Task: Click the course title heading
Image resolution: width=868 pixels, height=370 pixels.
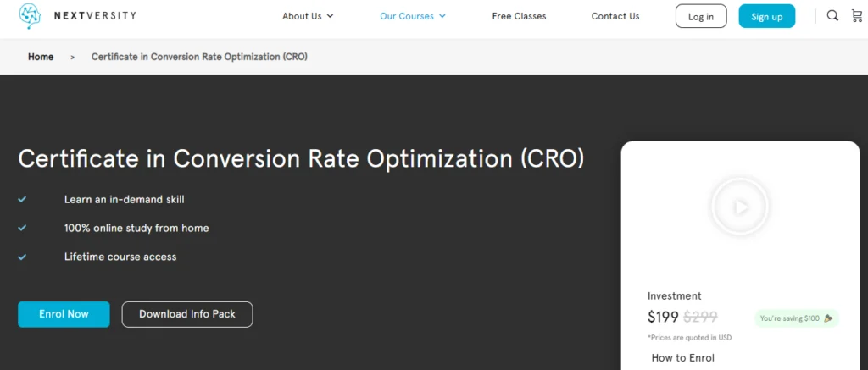Action: 301,158
